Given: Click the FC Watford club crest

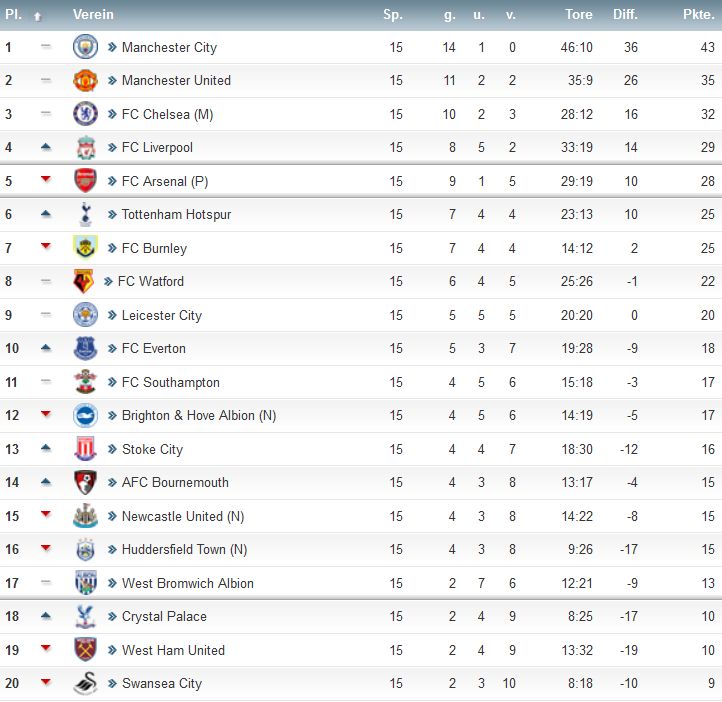Looking at the screenshot, I should pos(83,281).
